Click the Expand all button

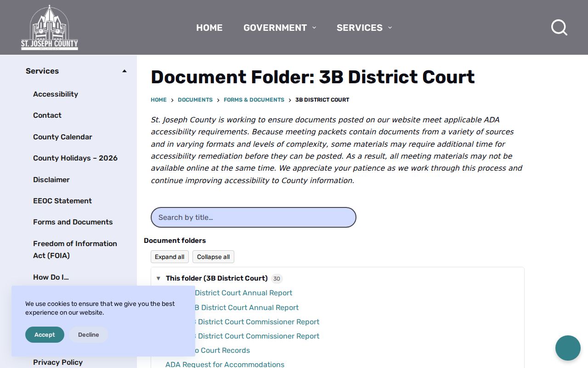[x=170, y=257]
